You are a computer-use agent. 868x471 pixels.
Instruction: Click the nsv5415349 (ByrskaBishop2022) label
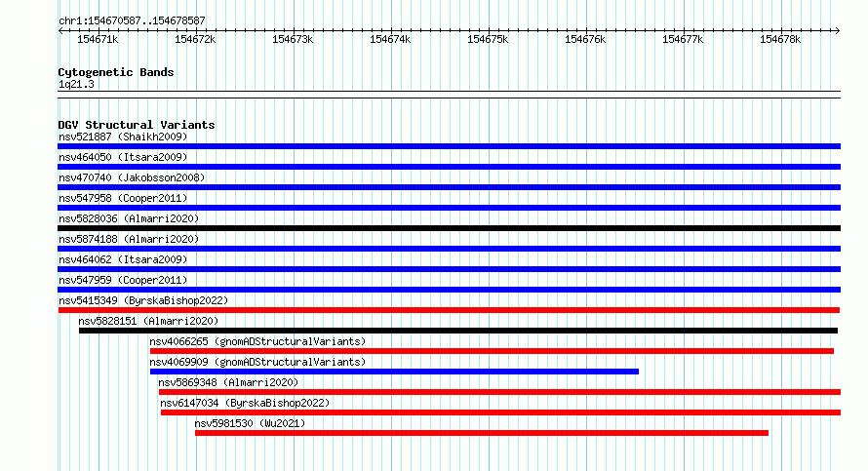143,300
